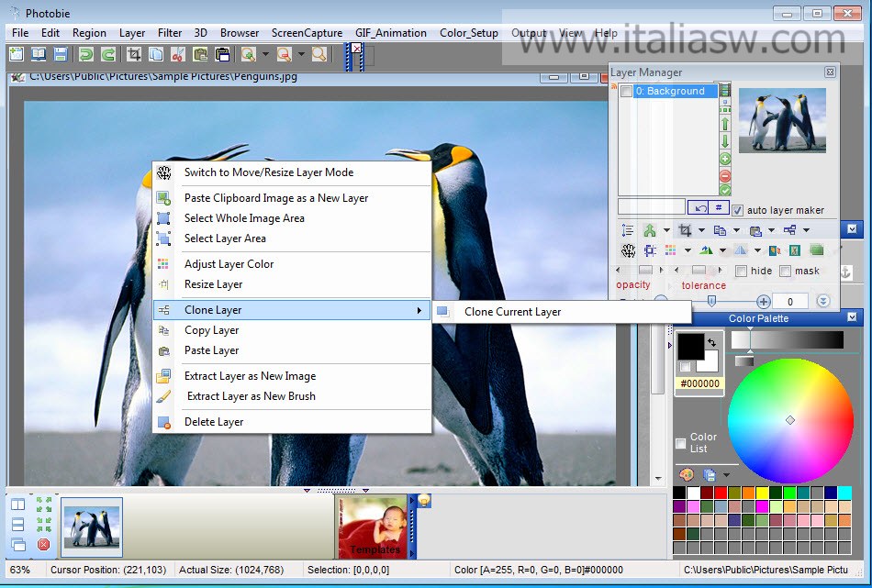Click the light bulb icon near Templates

(x=424, y=501)
